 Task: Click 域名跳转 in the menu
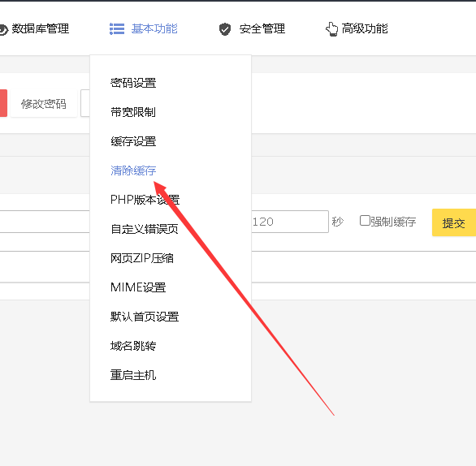point(133,346)
